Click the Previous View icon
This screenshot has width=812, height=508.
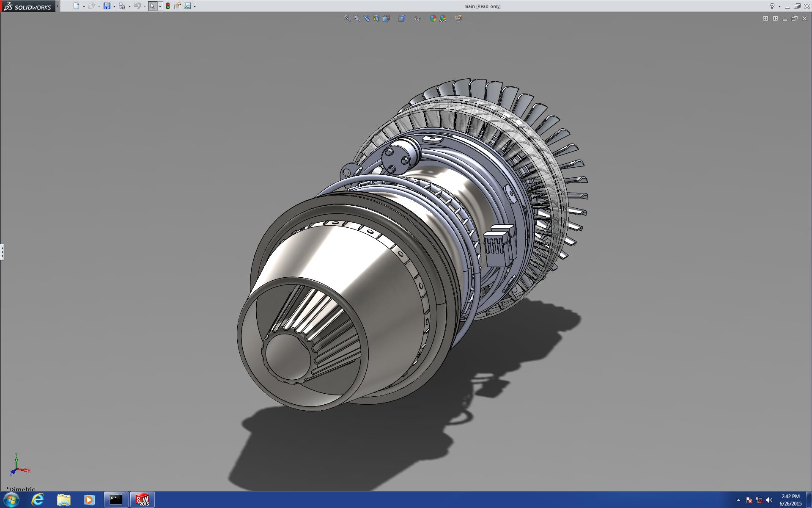(x=367, y=18)
